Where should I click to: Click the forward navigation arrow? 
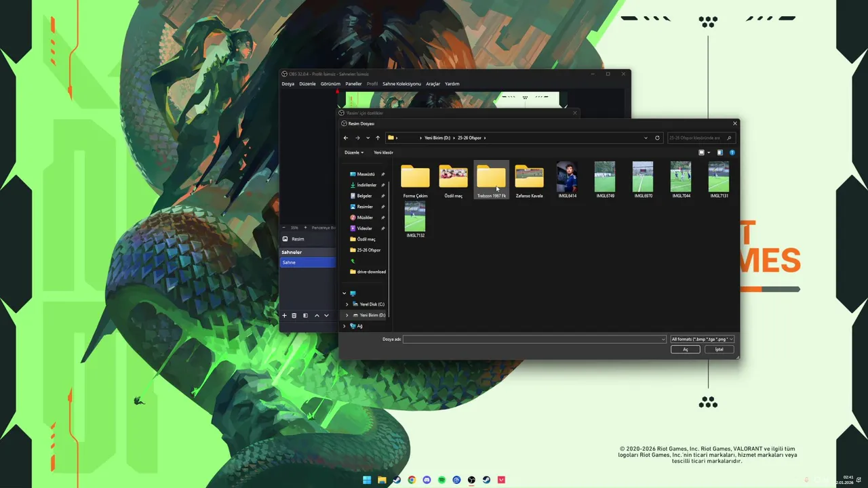[357, 138]
